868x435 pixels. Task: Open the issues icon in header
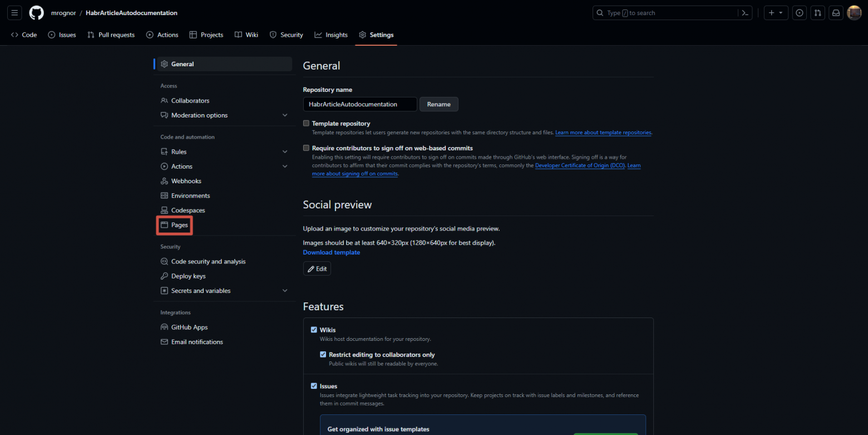pyautogui.click(x=800, y=13)
